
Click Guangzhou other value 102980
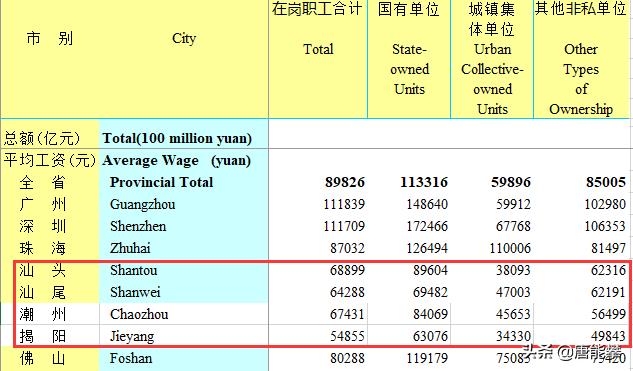[x=605, y=204]
